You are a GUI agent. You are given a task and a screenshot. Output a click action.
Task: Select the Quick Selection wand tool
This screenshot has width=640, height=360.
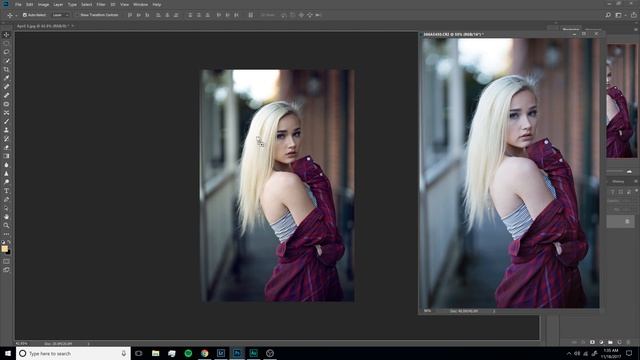click(6, 60)
